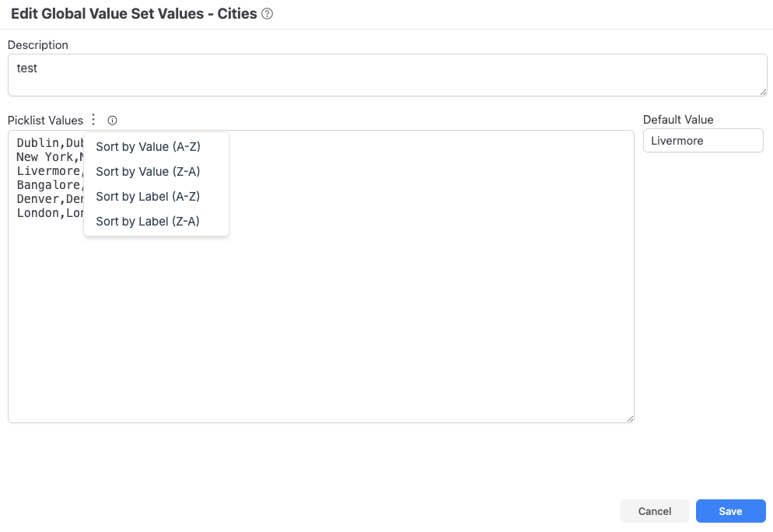Click the Bangalore entry in picklist values
Screen dimensions: 773x532
coord(49,185)
